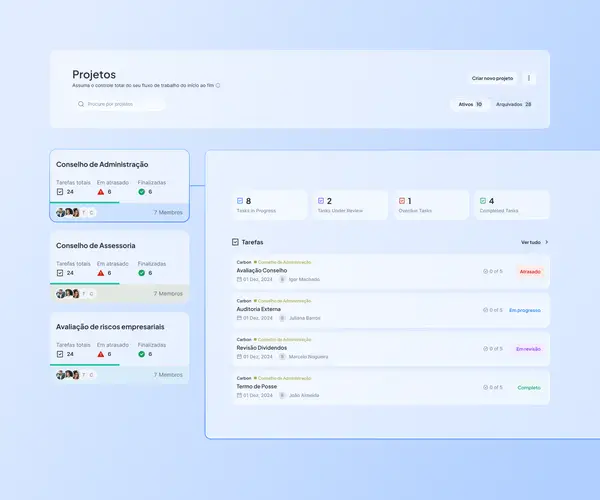Click the Tasks Under Review purple icon
Viewport: 600px width, 500px height.
[x=321, y=200]
